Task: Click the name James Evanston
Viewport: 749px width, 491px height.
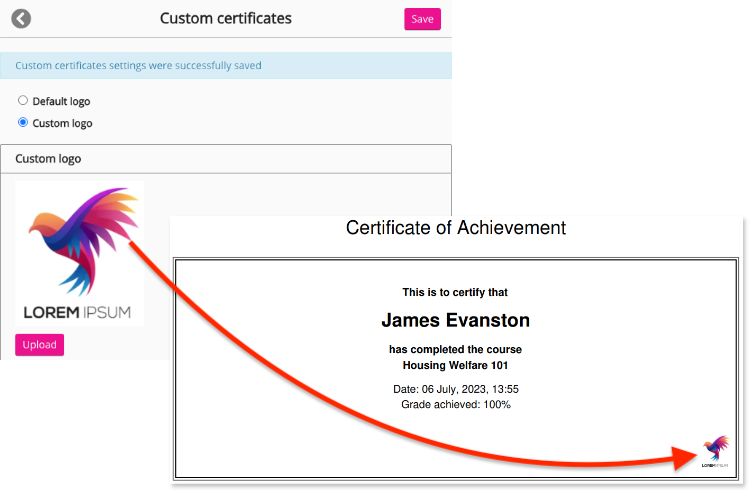Action: click(456, 321)
